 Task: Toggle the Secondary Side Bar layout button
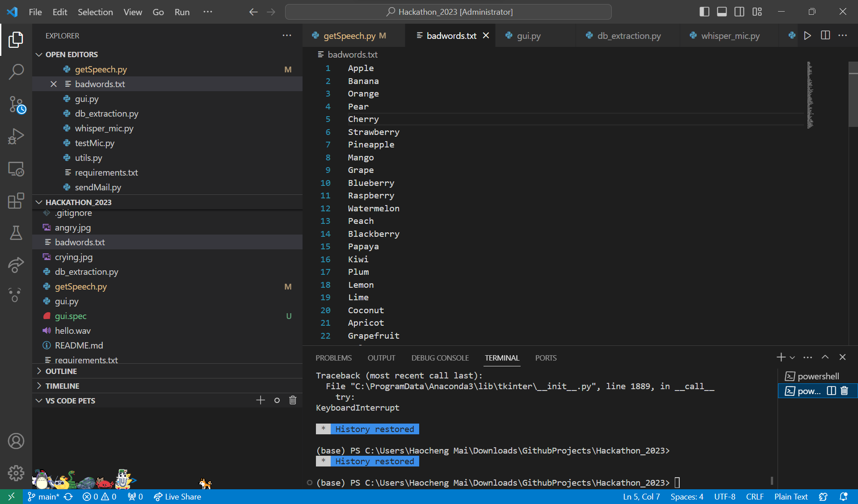pyautogui.click(x=739, y=12)
